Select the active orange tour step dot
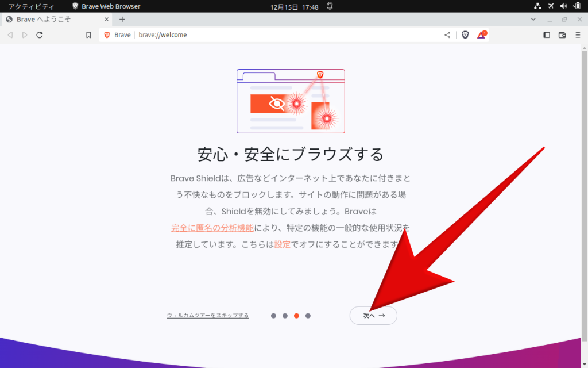Viewport: 588px width, 368px height. [296, 316]
